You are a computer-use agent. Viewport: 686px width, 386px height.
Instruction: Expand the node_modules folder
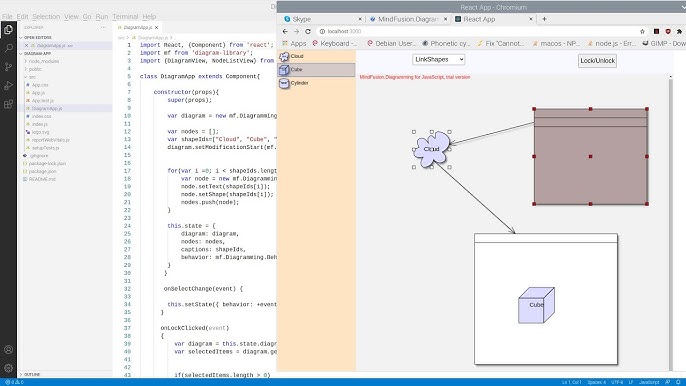[x=43, y=61]
